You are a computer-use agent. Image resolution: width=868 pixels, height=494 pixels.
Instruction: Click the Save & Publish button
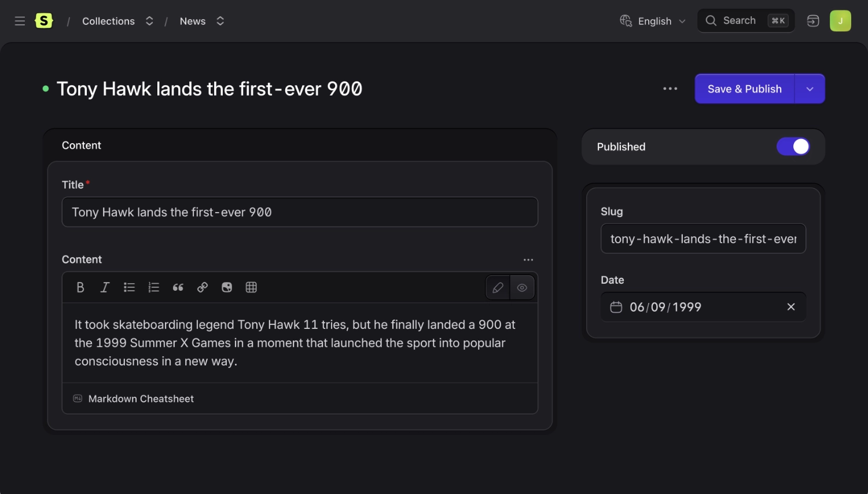(744, 89)
